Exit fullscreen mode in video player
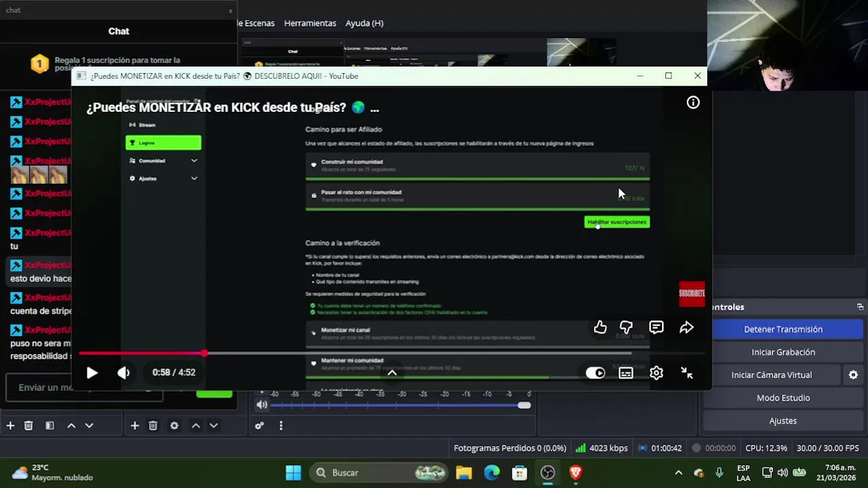The image size is (868, 488). (687, 373)
